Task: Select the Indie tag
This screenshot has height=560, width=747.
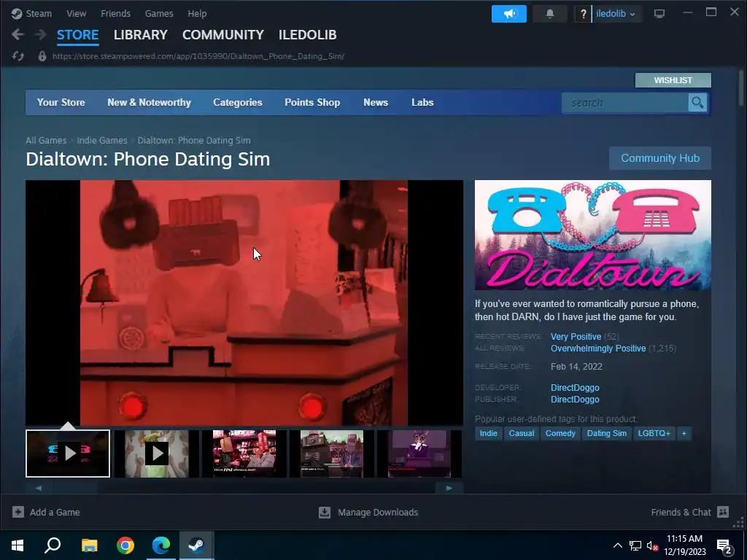Action: [x=488, y=433]
